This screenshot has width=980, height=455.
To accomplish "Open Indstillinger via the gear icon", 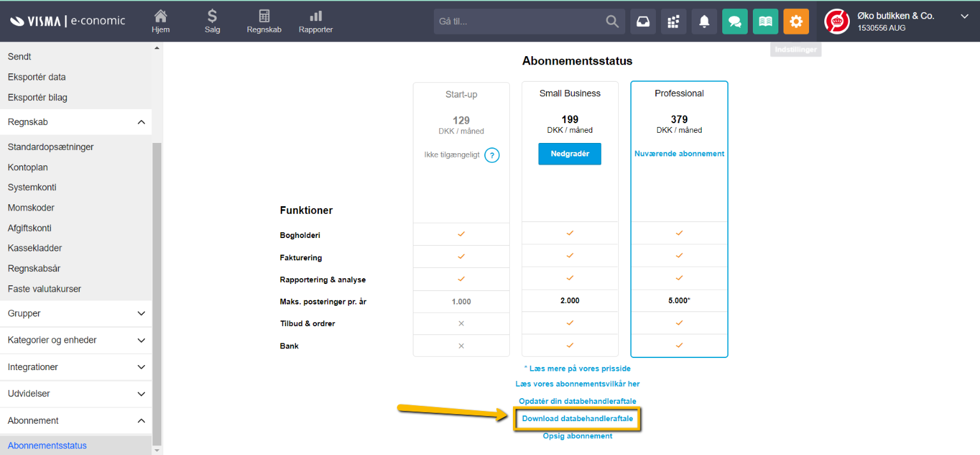I will (796, 21).
